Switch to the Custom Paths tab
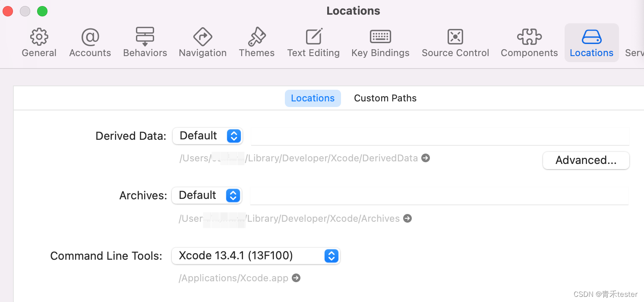This screenshot has width=644, height=302. (385, 98)
